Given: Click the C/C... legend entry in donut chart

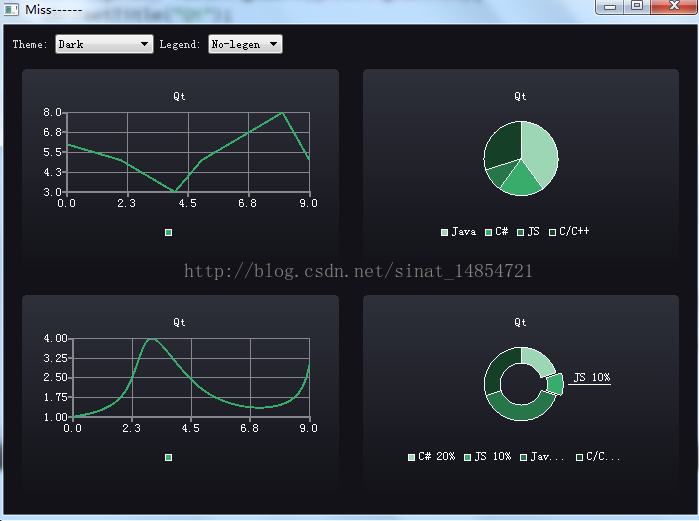Looking at the screenshot, I should pyautogui.click(x=598, y=457).
